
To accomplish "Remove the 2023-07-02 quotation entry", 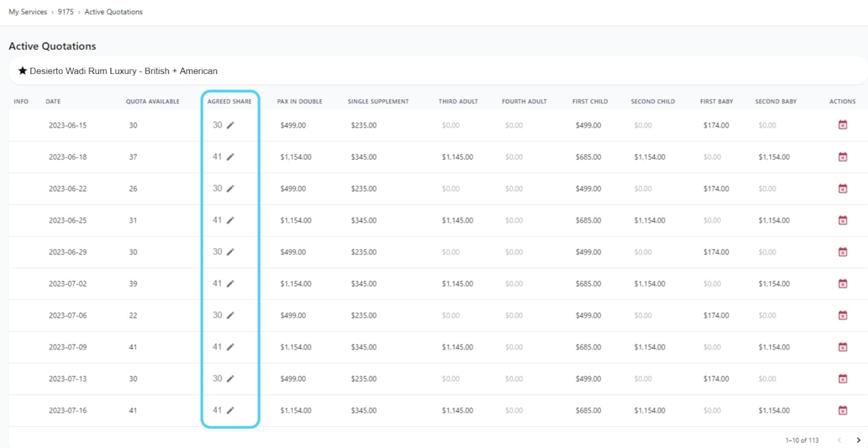I will 843,284.
